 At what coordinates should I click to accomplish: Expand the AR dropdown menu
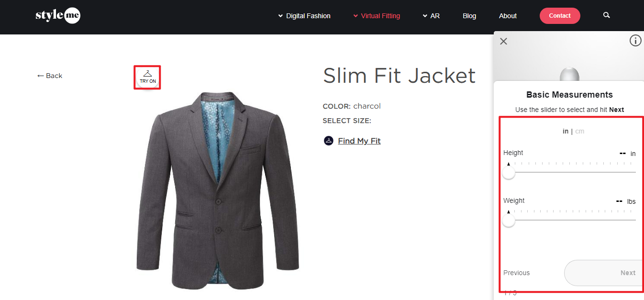(x=431, y=16)
